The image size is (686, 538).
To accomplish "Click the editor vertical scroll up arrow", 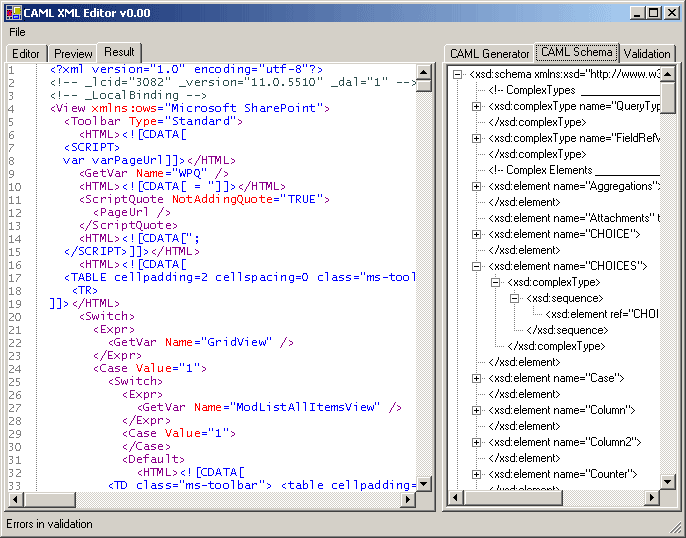I will 424,72.
